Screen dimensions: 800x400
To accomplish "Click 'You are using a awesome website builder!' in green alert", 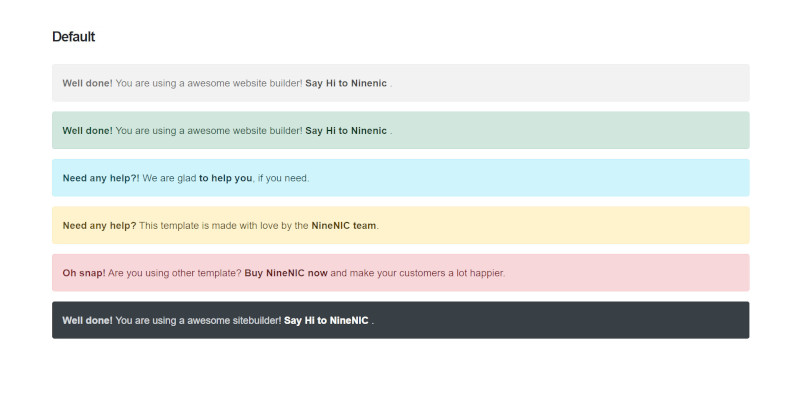I will click(209, 131).
